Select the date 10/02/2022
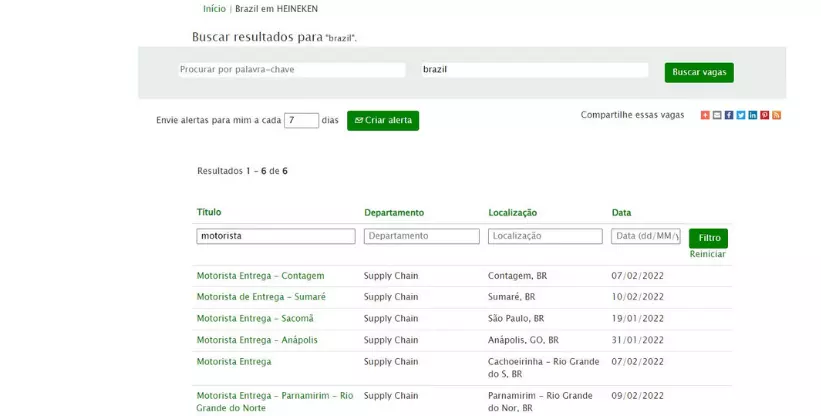821x416 pixels. pos(637,297)
